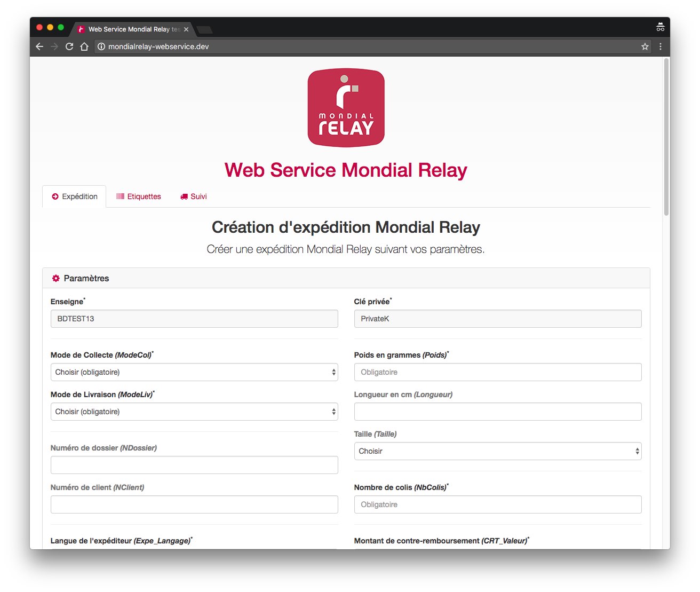Screen dimensions: 700x592
Task: Click the Mondial Relay logo
Action: 346,107
